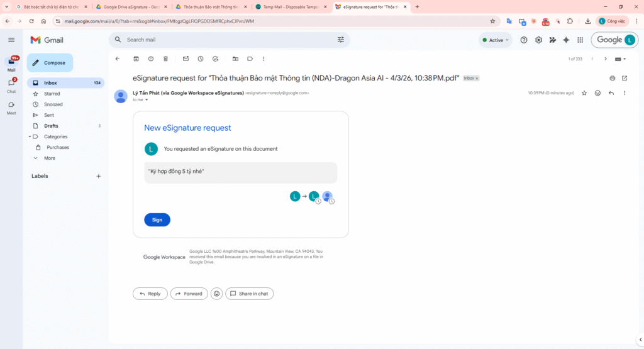Viewport: 644px width, 349px height.
Task: Toggle the main menu hamburger button
Action: click(x=11, y=40)
